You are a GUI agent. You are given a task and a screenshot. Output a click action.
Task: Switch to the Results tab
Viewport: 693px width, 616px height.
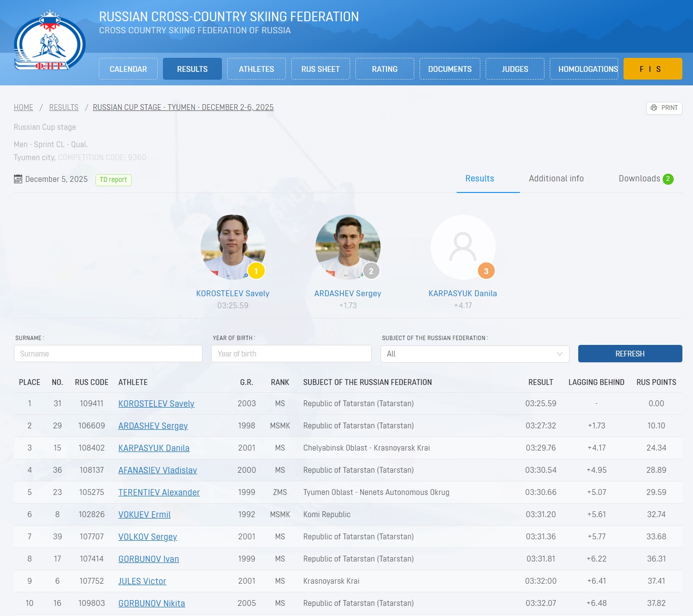(480, 178)
